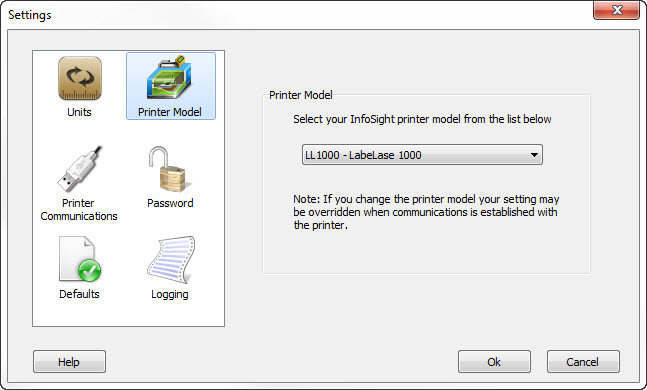Open the Units settings ruler icon

click(80, 78)
